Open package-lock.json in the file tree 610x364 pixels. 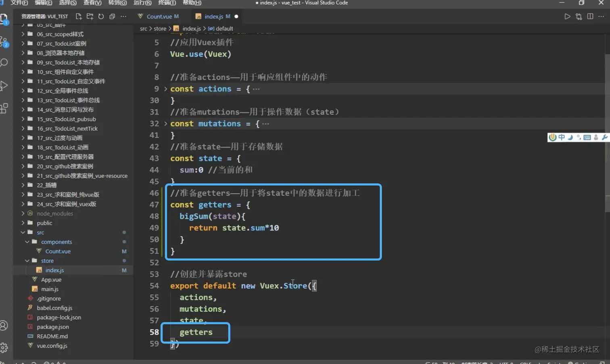(59, 317)
